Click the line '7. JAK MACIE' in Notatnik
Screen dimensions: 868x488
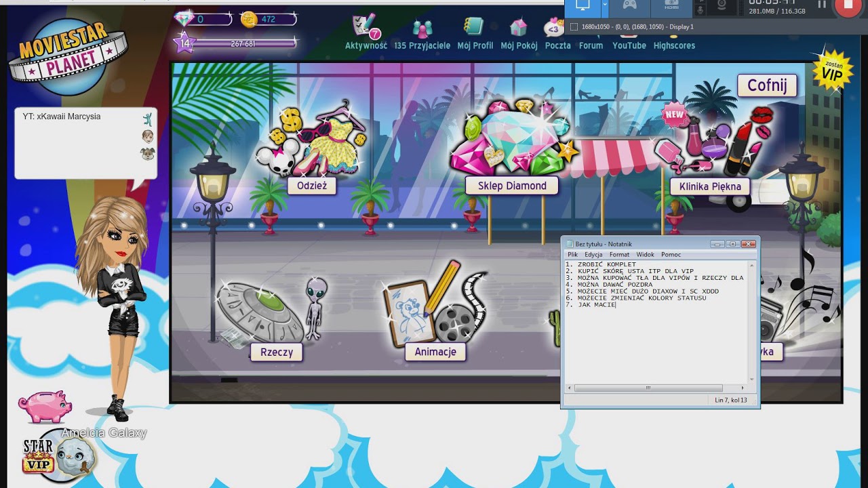(x=591, y=305)
